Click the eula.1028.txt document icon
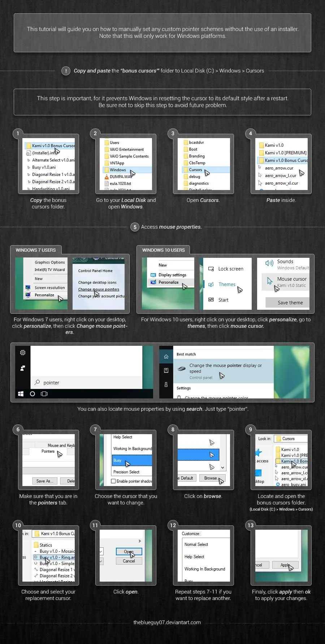The height and width of the screenshot is (644, 325). point(107,184)
